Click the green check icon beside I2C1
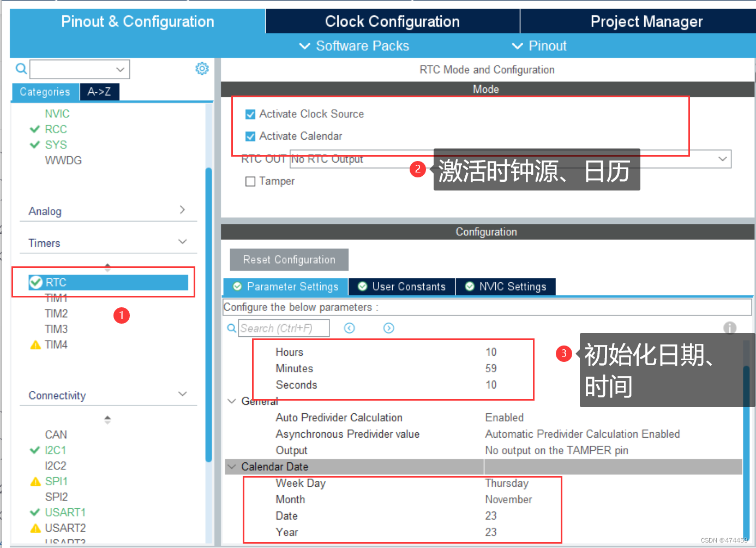This screenshot has height=548, width=756. pos(35,450)
